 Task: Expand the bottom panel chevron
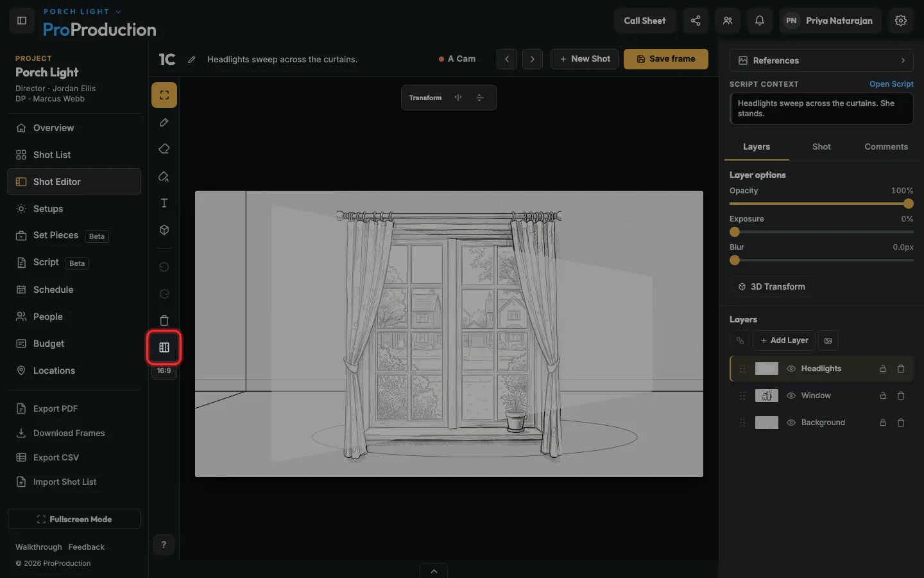tap(434, 571)
